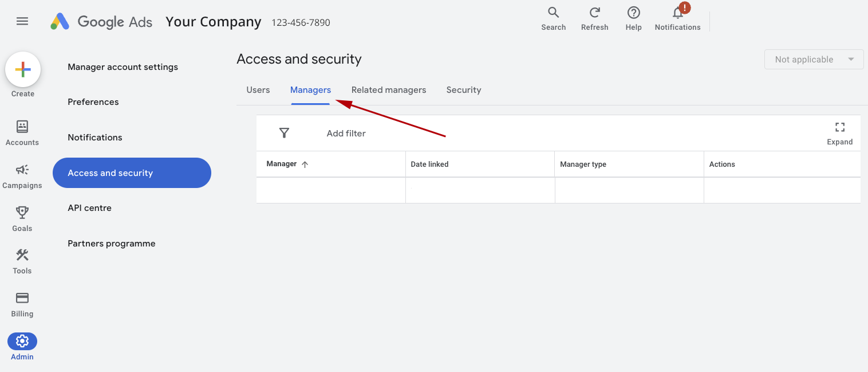Screen dimensions: 868x372
Task: Go to Manager account settings
Action: [123, 67]
